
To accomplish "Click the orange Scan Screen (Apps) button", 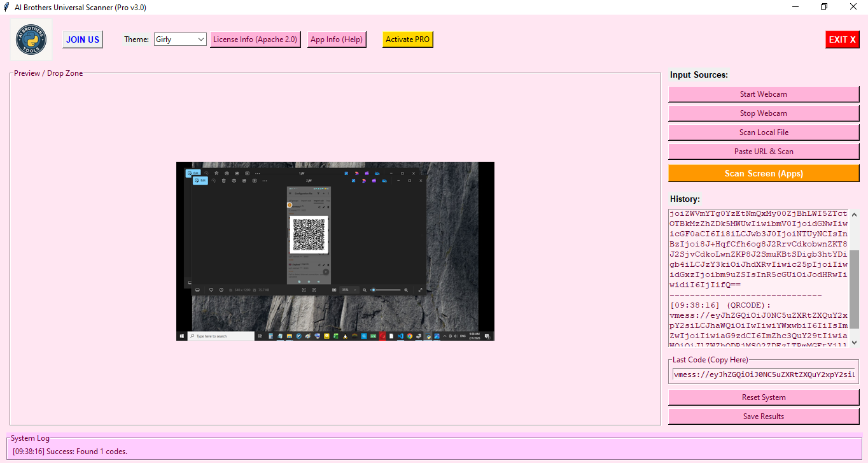I will 764,173.
